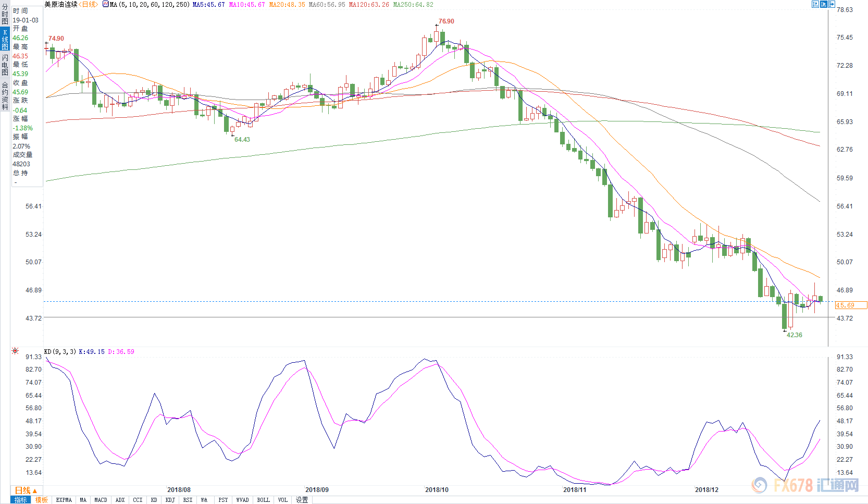Click the KD(9,3,3) parameters label
This screenshot has width=868, height=504.
click(60, 352)
